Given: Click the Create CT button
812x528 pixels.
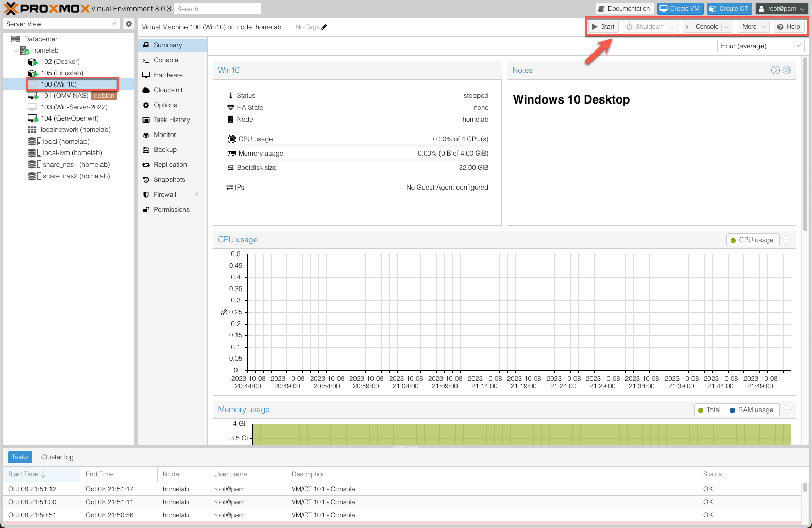Looking at the screenshot, I should [729, 9].
